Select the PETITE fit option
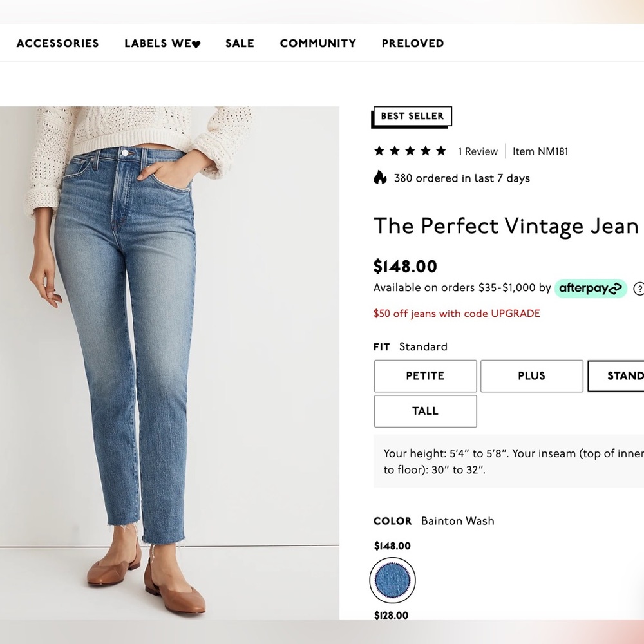The width and height of the screenshot is (644, 644). tap(424, 376)
